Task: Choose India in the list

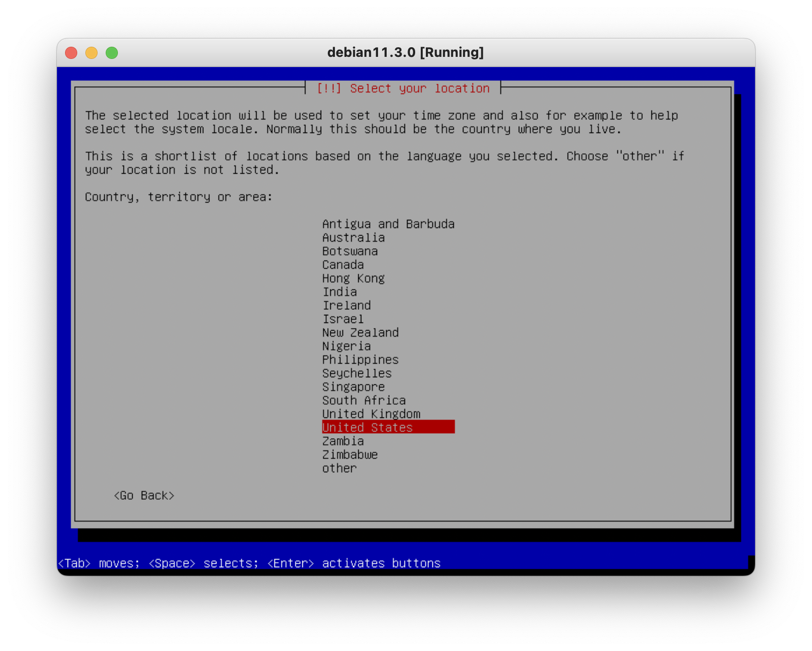Action: (339, 292)
